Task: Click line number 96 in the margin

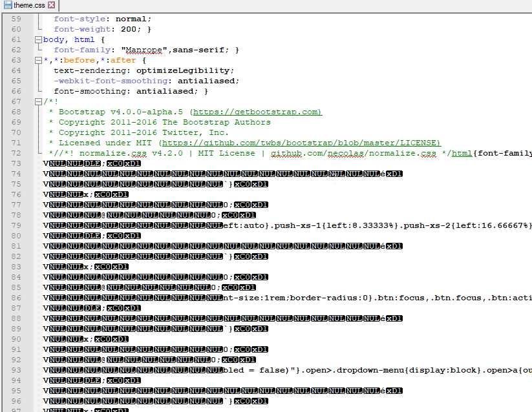Action: click(x=16, y=401)
